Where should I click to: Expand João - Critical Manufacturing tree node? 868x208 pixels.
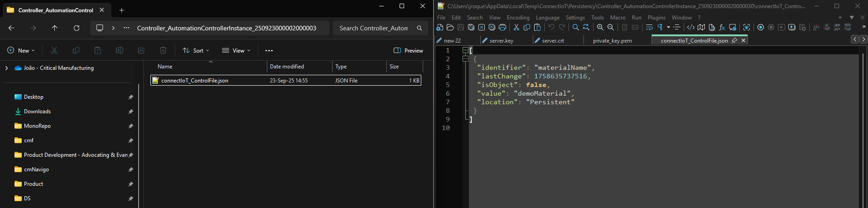click(x=6, y=68)
